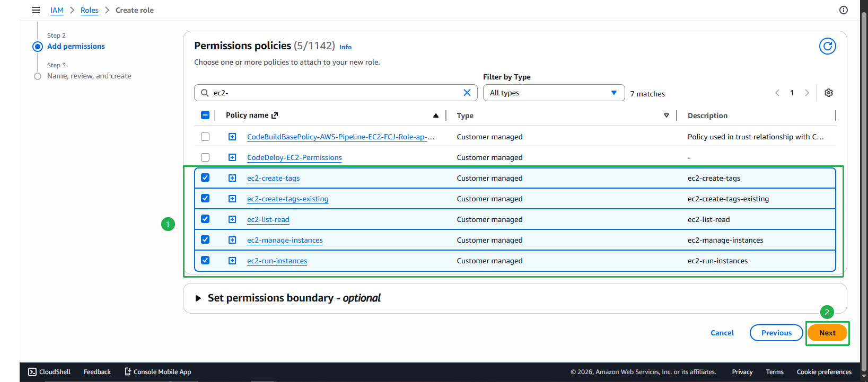Expand ec2-manage-instances policy details
This screenshot has height=382, width=868.
pyautogui.click(x=232, y=240)
